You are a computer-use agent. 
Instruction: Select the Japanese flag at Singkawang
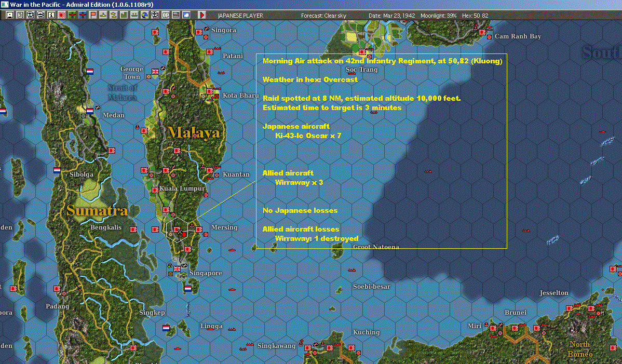tap(308, 348)
